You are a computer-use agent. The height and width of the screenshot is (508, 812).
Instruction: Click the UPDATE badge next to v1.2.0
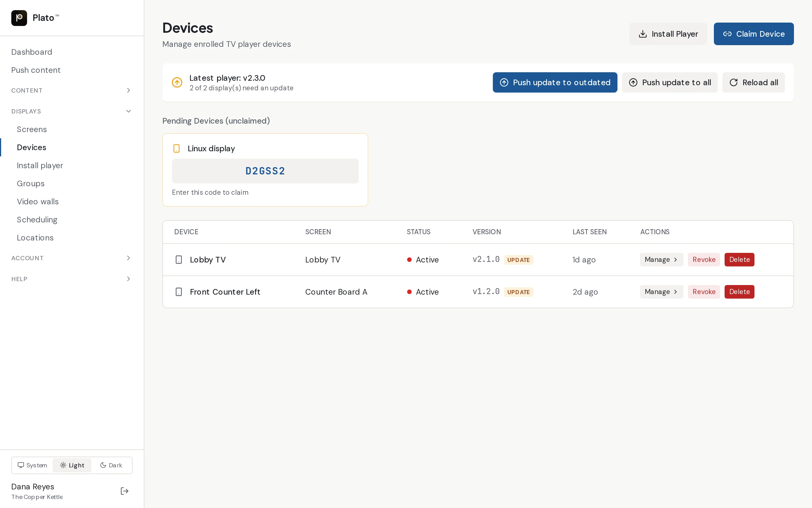click(518, 292)
